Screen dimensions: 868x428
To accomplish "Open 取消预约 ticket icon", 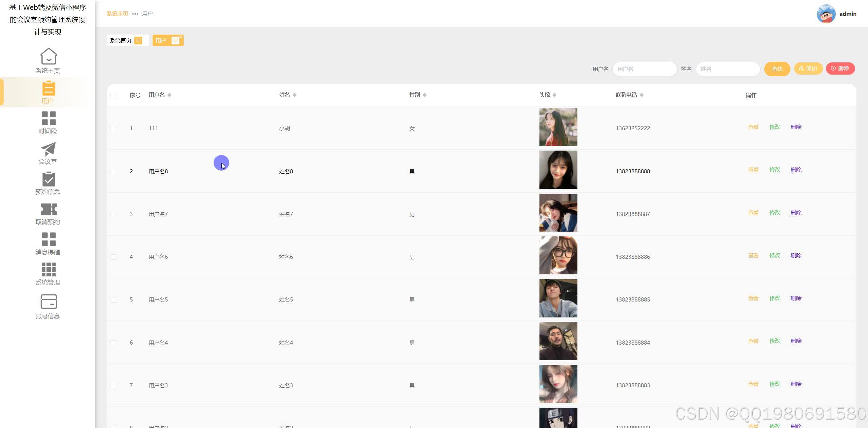I will (48, 209).
